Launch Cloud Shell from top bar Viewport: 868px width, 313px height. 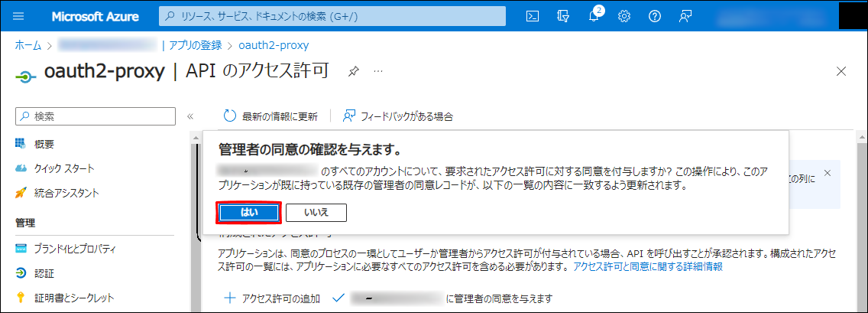click(535, 16)
